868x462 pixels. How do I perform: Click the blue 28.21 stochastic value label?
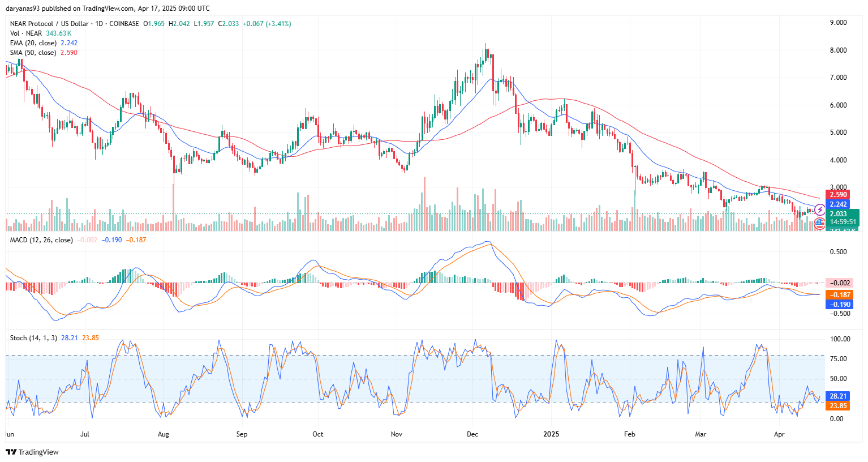837,396
